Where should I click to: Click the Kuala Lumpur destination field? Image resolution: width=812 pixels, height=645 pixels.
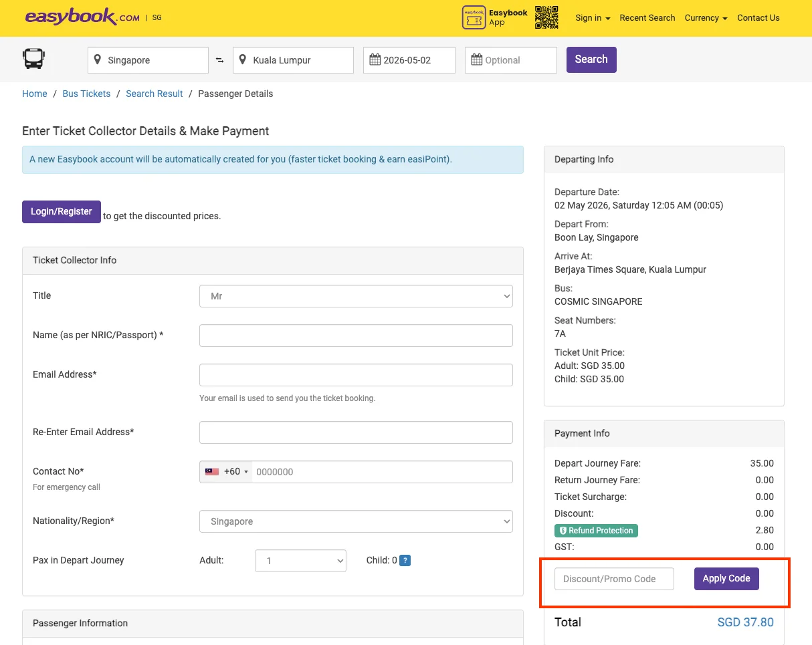293,60
